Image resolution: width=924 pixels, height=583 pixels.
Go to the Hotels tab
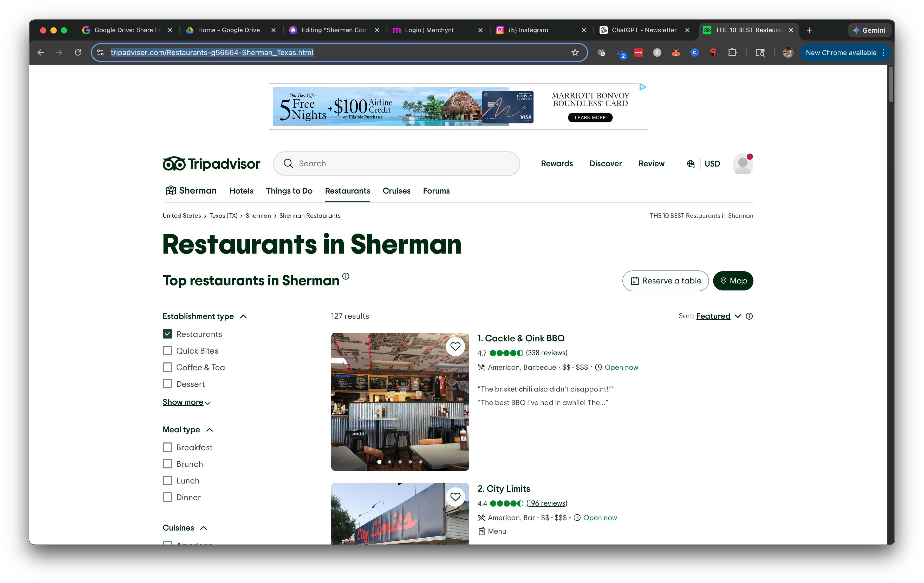(241, 191)
